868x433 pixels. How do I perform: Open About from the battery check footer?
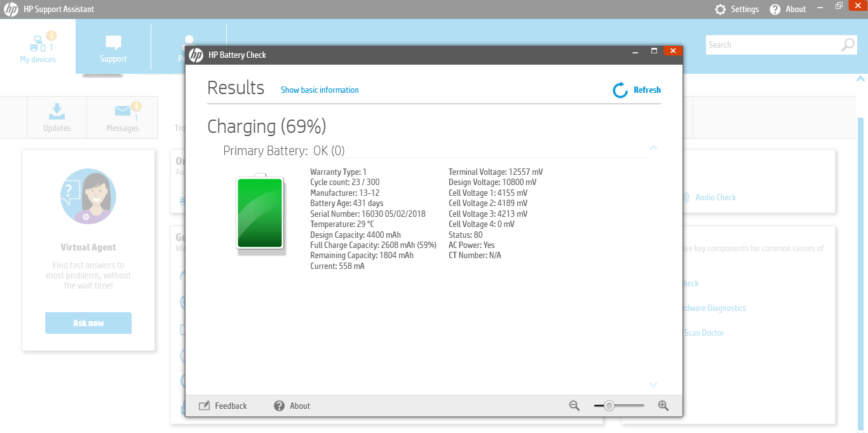279,405
